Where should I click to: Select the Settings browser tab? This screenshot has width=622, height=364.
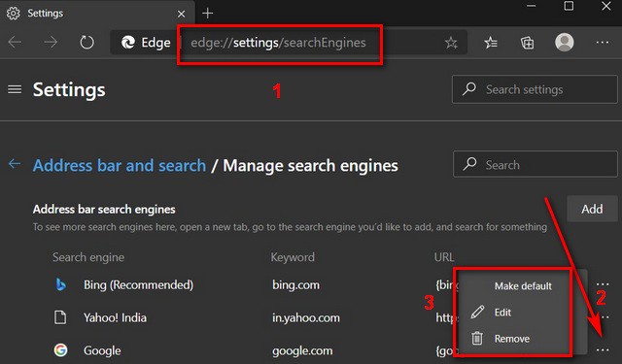coord(97,14)
